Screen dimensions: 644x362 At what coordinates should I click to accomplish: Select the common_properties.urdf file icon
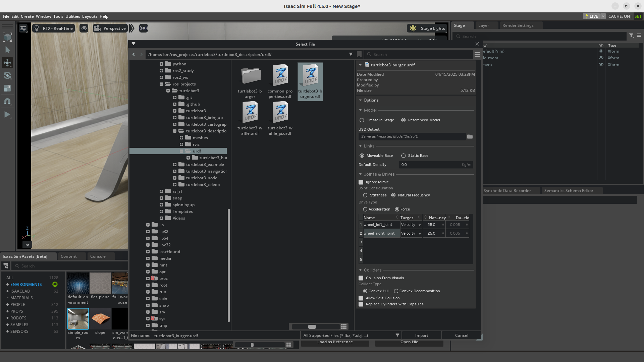tap(280, 75)
